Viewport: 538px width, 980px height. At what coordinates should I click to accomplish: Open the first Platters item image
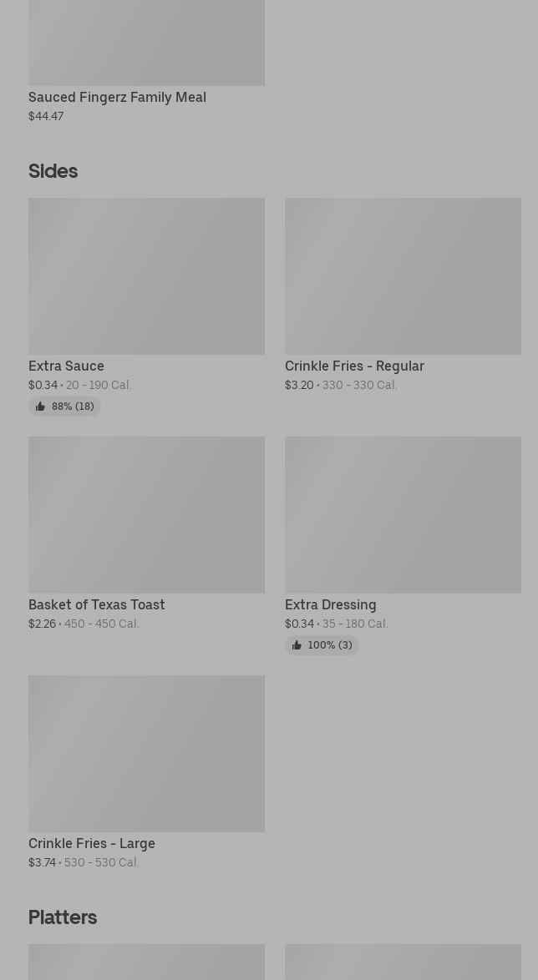146,962
